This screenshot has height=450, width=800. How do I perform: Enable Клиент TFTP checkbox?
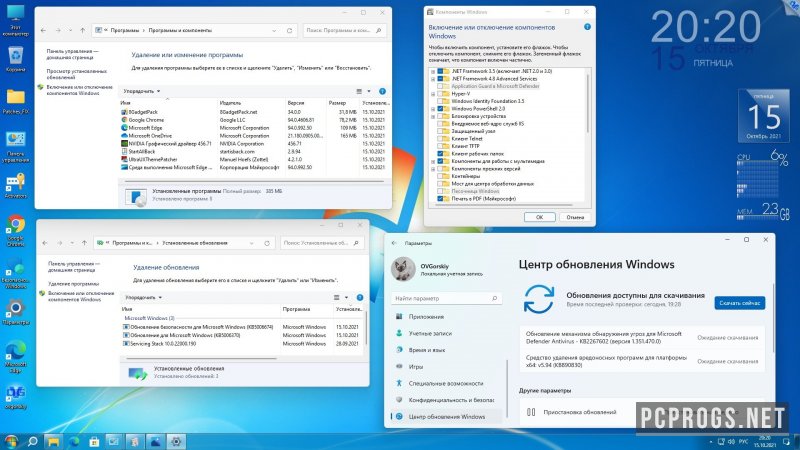pos(440,146)
